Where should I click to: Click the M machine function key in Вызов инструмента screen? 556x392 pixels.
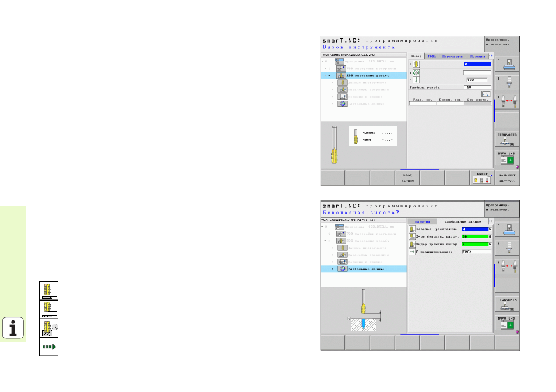[x=506, y=65]
